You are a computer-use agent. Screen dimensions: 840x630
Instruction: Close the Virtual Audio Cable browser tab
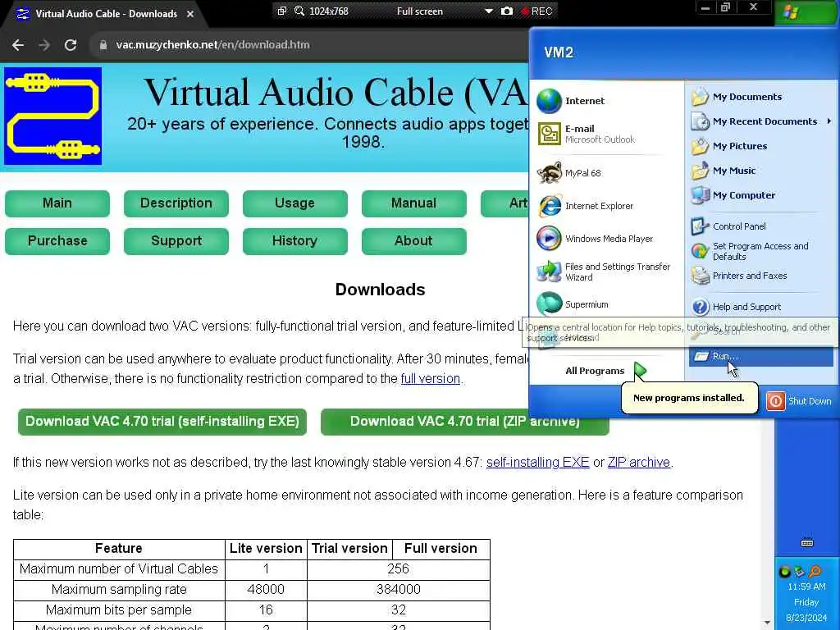[190, 14]
